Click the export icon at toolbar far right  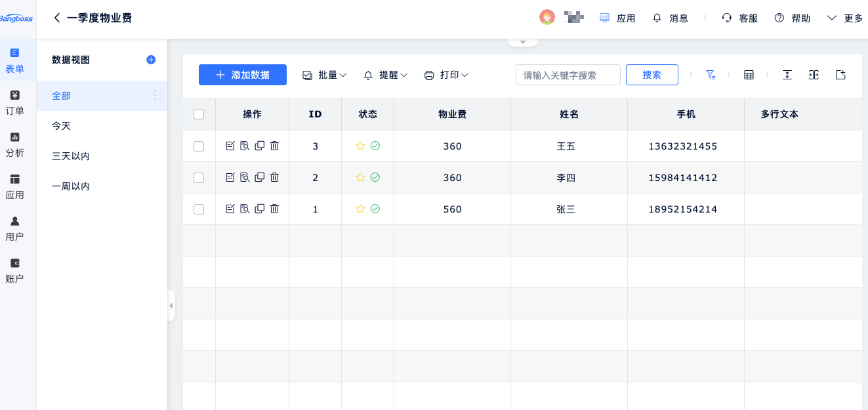(x=840, y=75)
